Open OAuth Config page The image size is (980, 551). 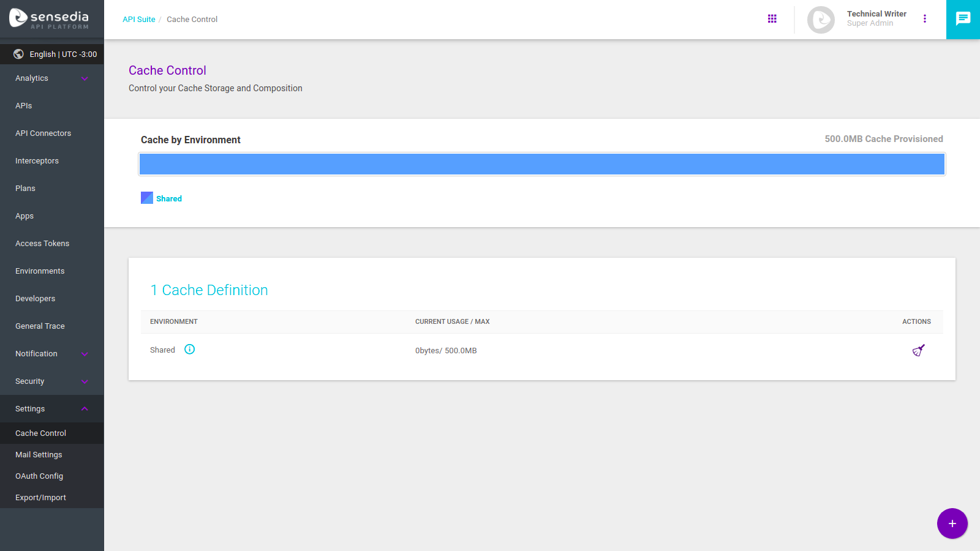[x=39, y=476]
